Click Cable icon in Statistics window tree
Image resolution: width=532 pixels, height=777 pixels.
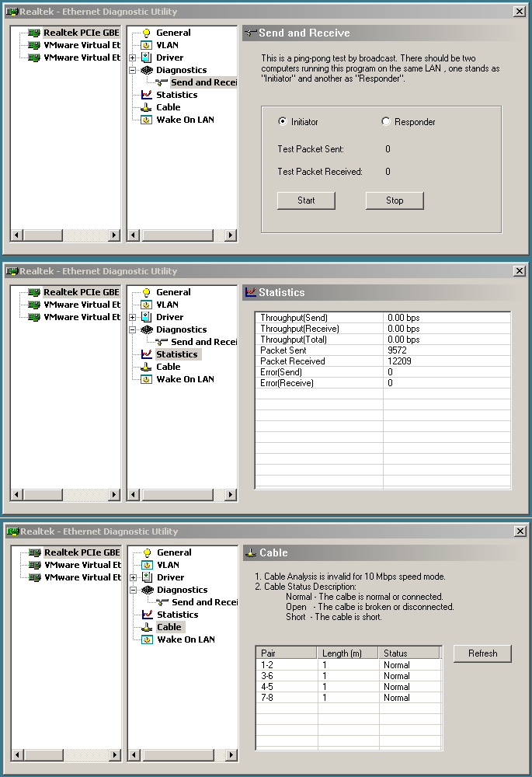(146, 367)
